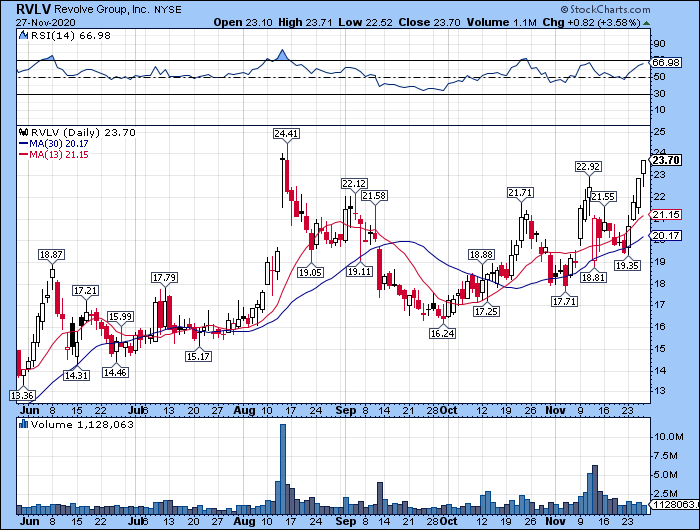Viewport: 700px width, 530px height.
Task: Click the 24.41 high price annotation
Action: pos(286,134)
